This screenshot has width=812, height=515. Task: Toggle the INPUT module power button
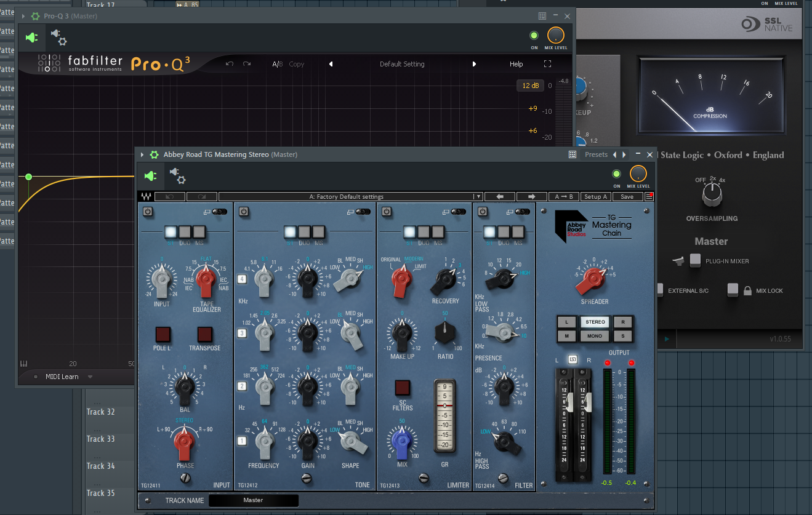[x=148, y=212]
